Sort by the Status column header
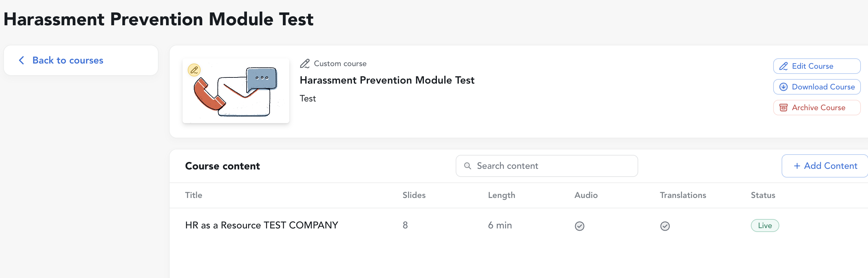The image size is (868, 278). pyautogui.click(x=762, y=195)
